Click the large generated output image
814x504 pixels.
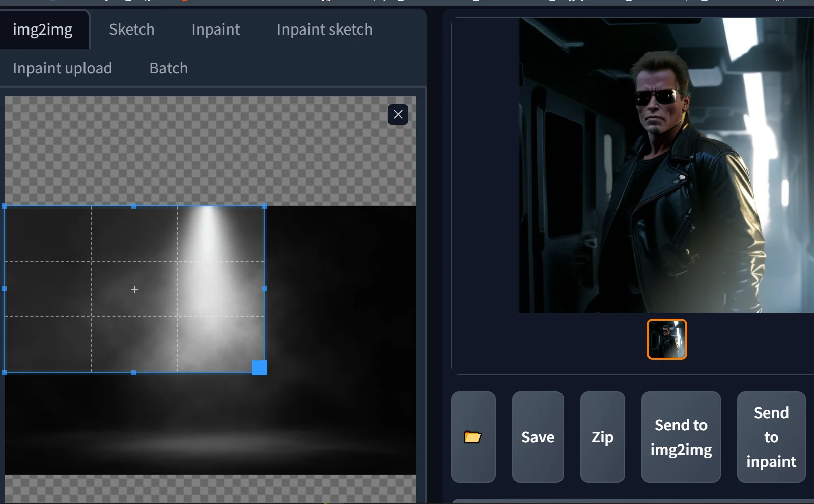[x=666, y=165]
